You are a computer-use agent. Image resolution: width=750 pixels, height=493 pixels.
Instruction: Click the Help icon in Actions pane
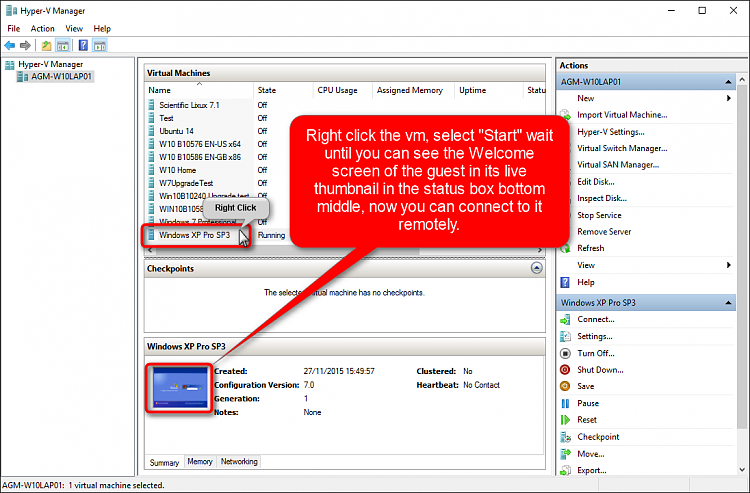tap(565, 282)
